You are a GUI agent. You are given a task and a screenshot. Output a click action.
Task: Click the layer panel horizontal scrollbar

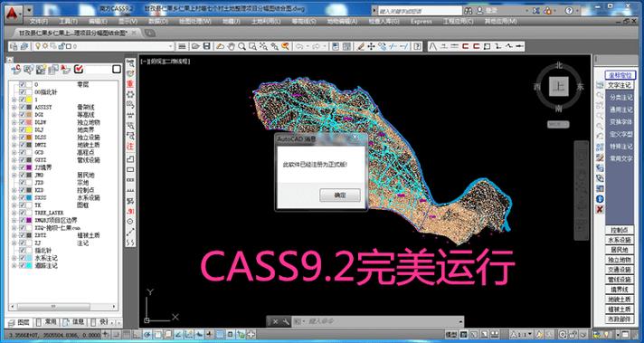pos(63,307)
